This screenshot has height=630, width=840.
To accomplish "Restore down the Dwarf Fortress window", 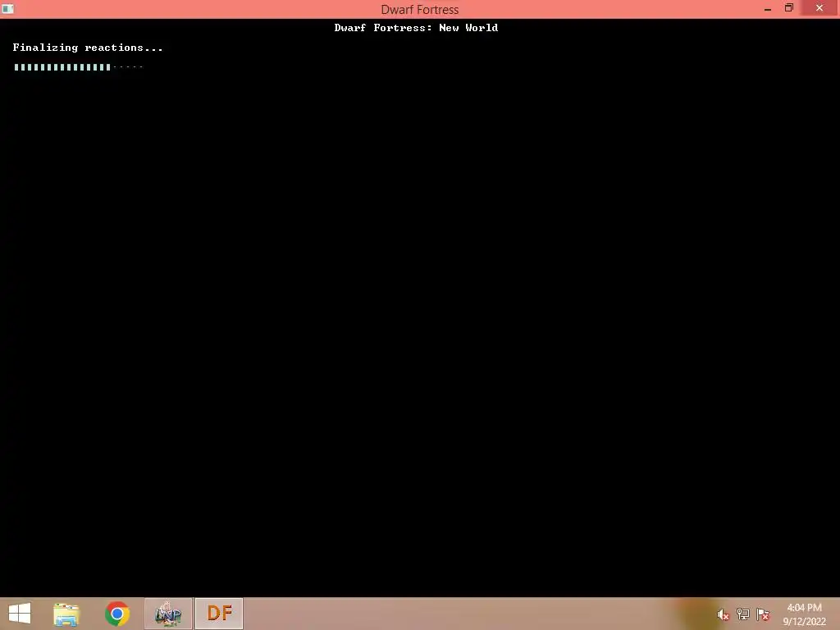I will (x=788, y=8).
